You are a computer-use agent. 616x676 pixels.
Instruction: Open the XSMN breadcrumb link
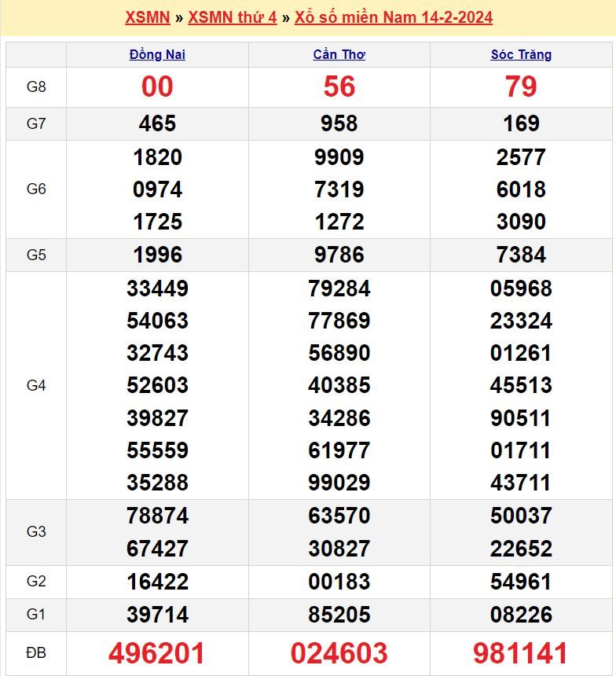click(148, 17)
